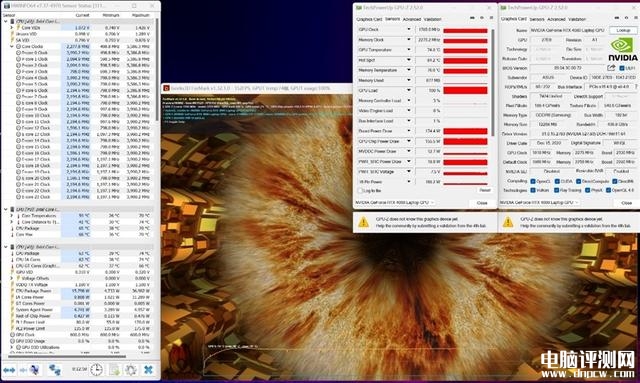Open hamburger menu in GPU-Z Sensors window
Viewport: 640px width, 383px height.
491,18
